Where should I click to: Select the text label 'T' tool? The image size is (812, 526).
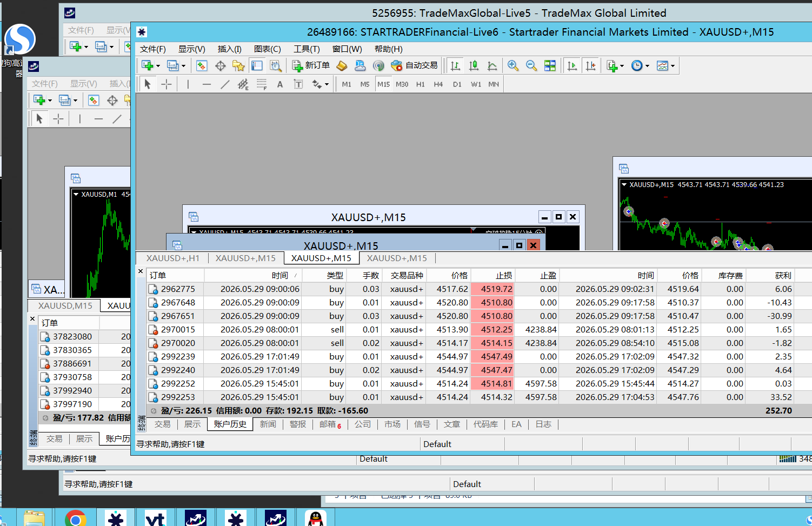[298, 84]
